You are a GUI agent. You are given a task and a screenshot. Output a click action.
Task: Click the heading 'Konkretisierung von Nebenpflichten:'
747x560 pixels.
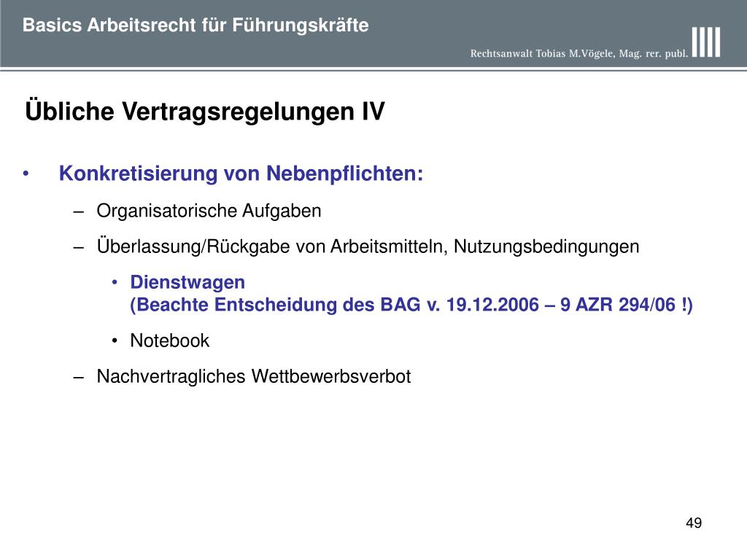coord(241,174)
